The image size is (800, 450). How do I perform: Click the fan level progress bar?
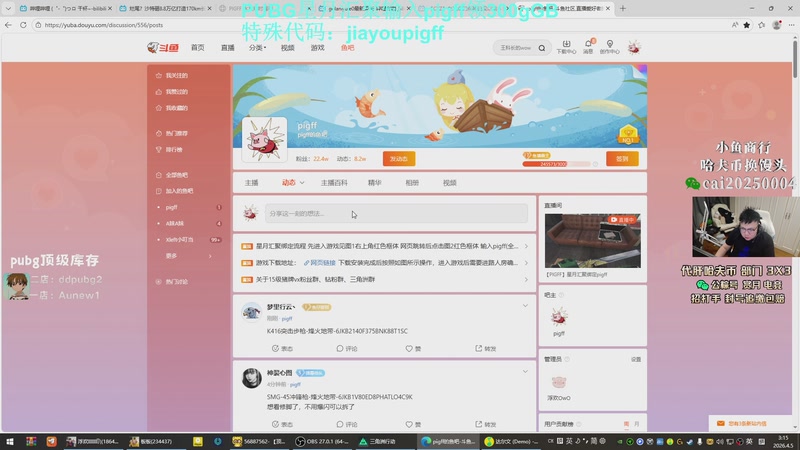tap(556, 164)
